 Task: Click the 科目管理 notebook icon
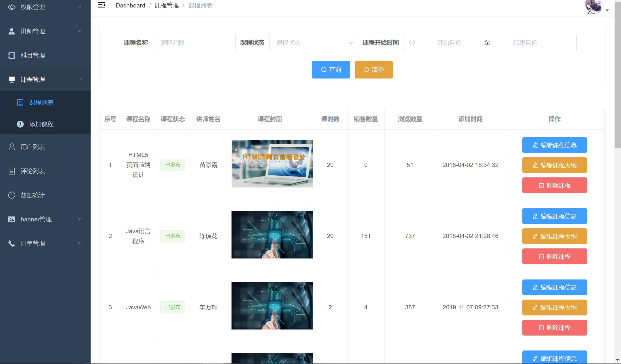[12, 55]
